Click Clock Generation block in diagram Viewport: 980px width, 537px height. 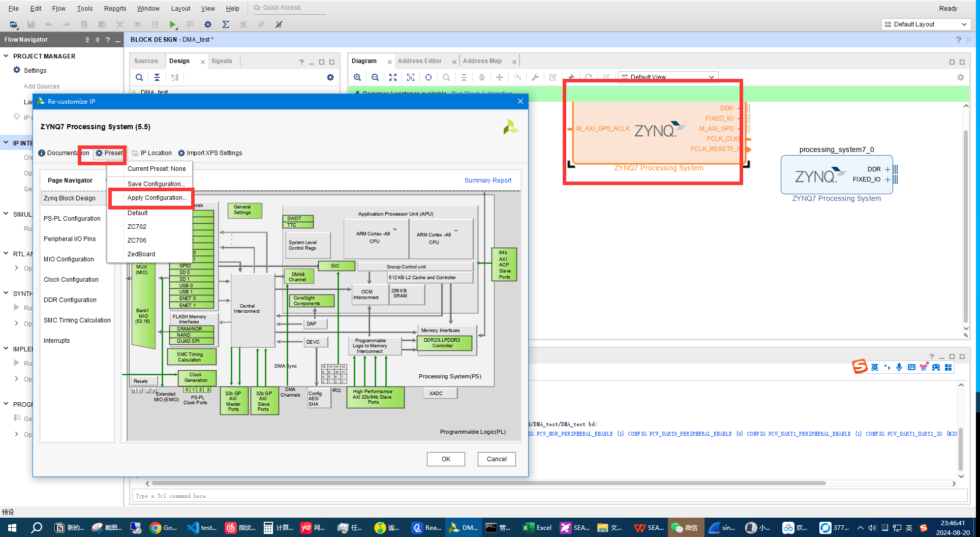(197, 378)
